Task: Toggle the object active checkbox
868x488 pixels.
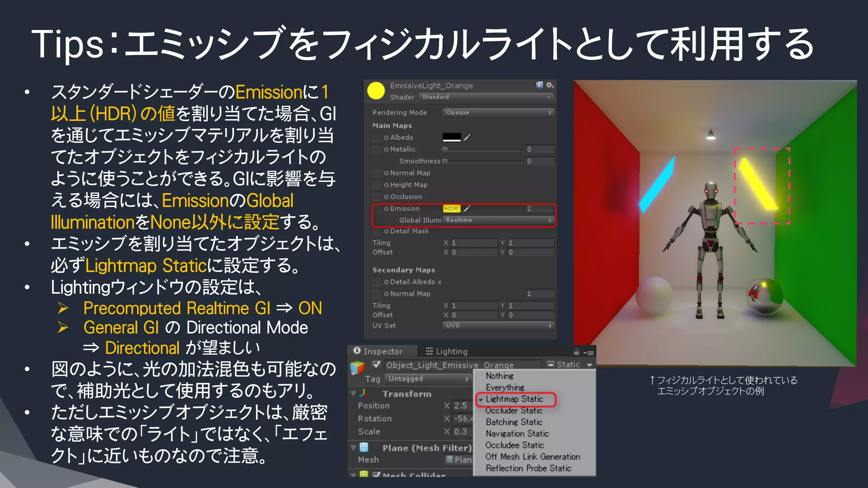Action: [376, 364]
